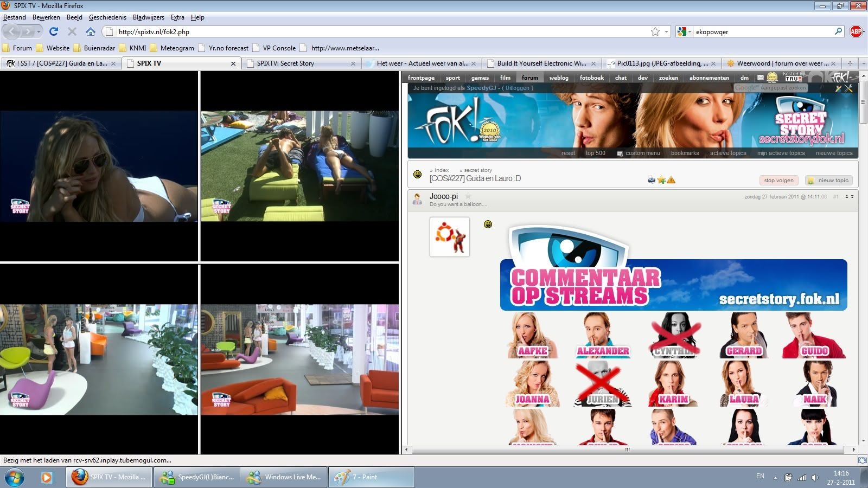Click the garden sunbeds stream video
Viewport: 868px width, 488px height.
coord(299,166)
